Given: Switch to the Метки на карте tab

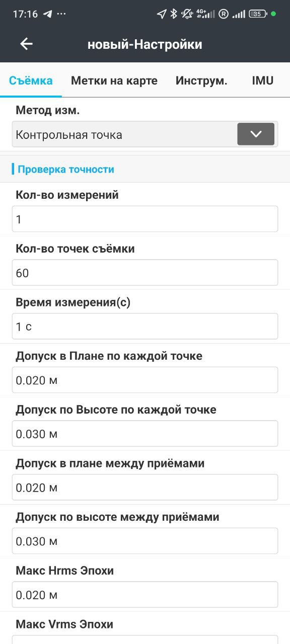Looking at the screenshot, I should (x=114, y=80).
